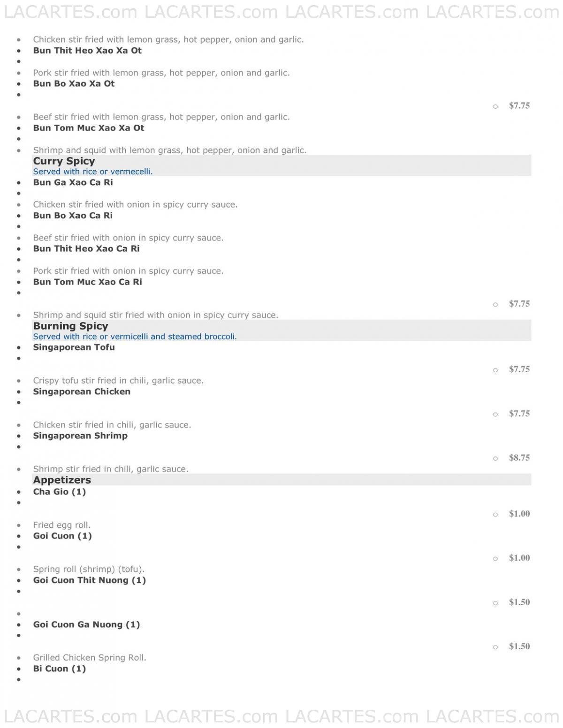The width and height of the screenshot is (563, 728).
Task: Click the Served with rice or vermecelli note
Action: tap(93, 172)
